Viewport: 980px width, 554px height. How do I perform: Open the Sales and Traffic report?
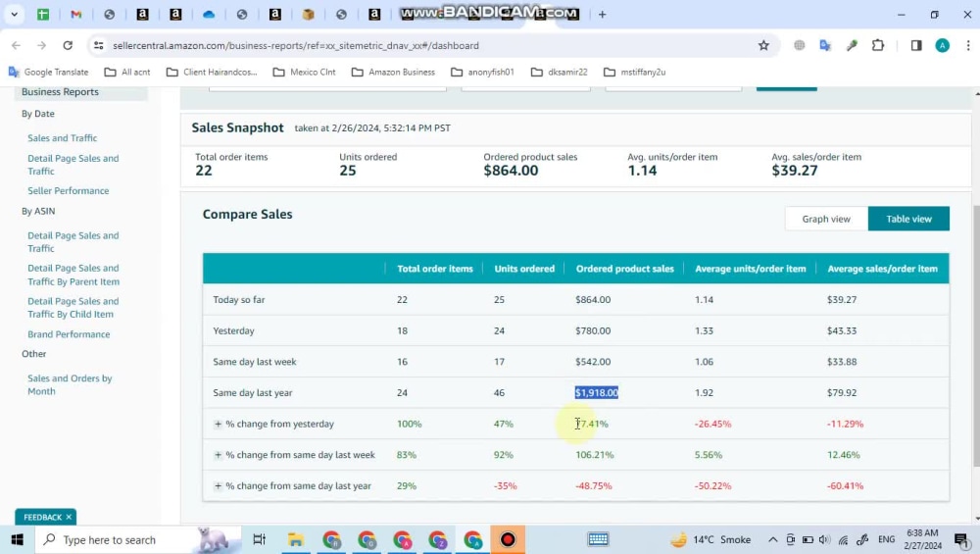pos(63,138)
